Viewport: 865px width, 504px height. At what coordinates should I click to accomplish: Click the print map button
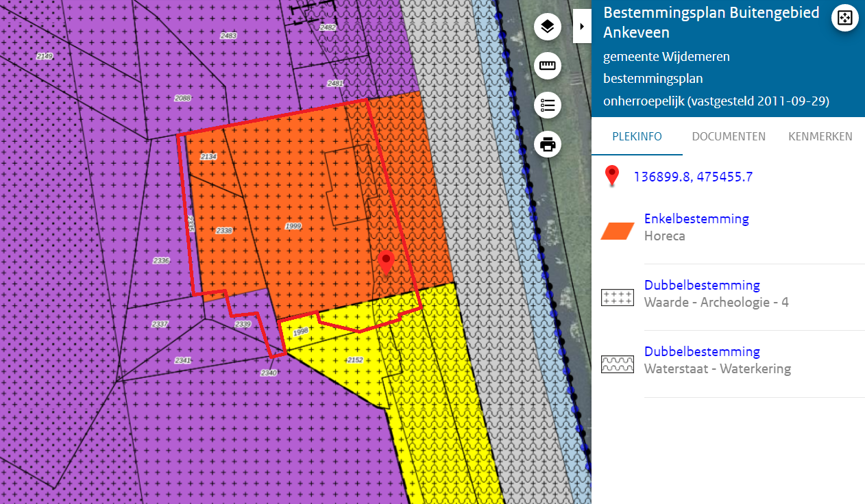coord(547,144)
